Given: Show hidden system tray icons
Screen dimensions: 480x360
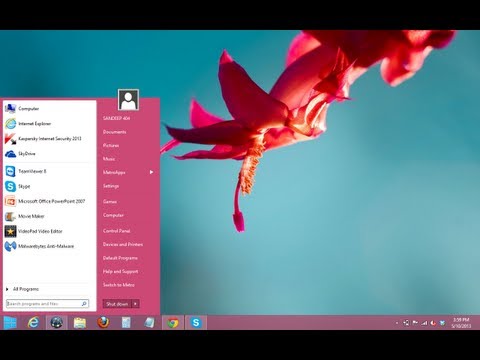Looking at the screenshot, I should click(397, 323).
